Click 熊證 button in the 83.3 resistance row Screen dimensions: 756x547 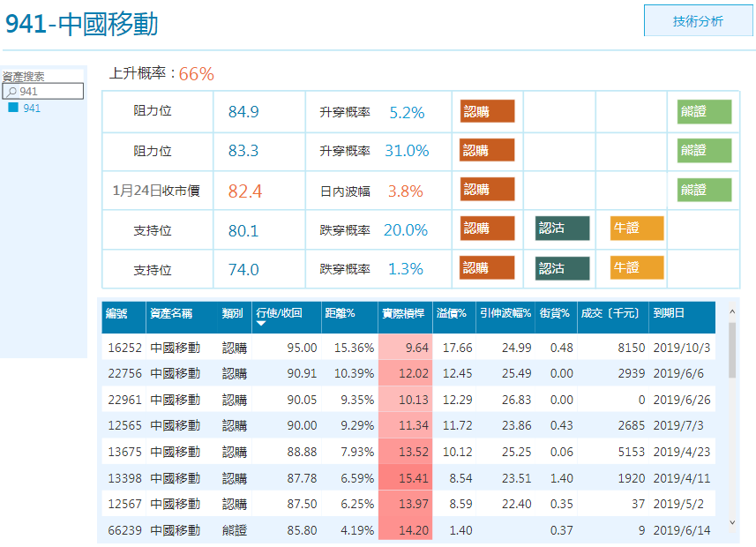click(704, 151)
